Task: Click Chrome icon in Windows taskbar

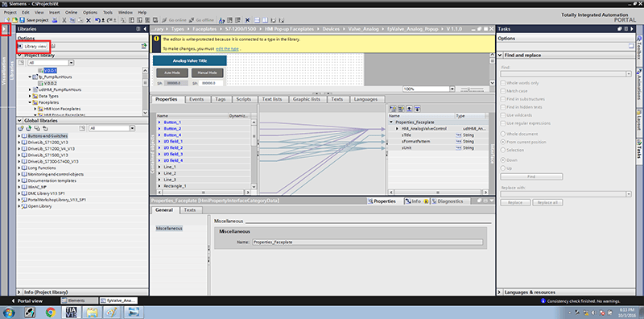Action: tap(51, 312)
